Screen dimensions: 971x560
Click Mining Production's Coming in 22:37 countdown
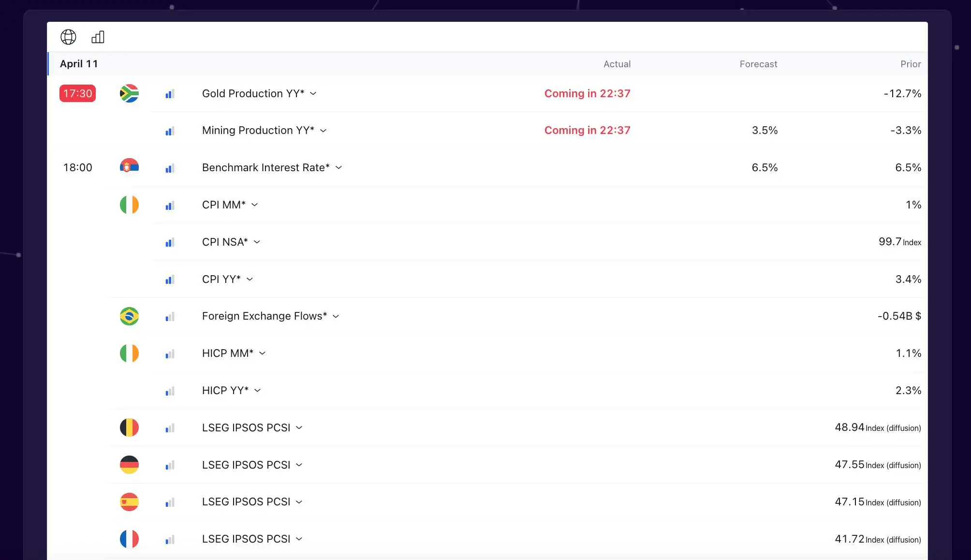(587, 131)
